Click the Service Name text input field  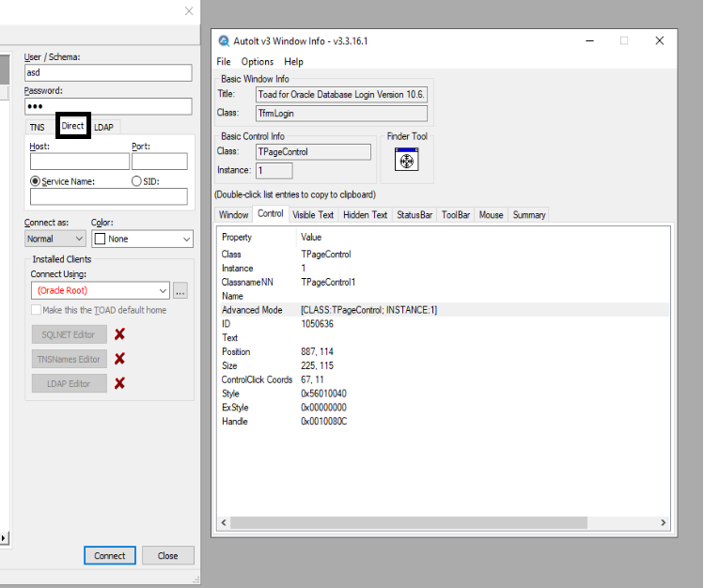[109, 196]
